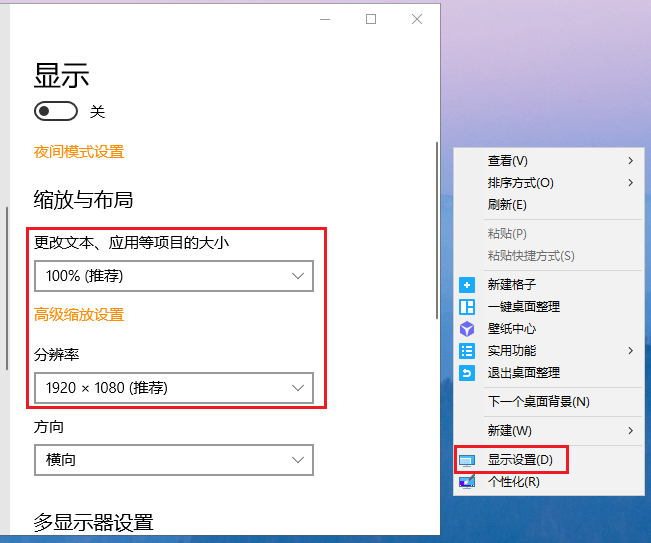The width and height of the screenshot is (651, 543).
Task: Open the 横向 orientation dropdown
Action: 173,460
